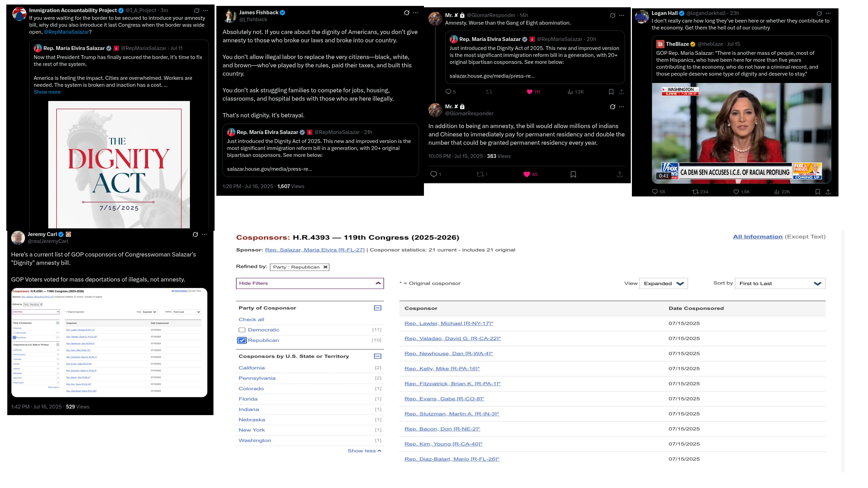Screen dimensions: 868x488
Task: Uncheck the Republican party checkbox
Action: point(242,340)
